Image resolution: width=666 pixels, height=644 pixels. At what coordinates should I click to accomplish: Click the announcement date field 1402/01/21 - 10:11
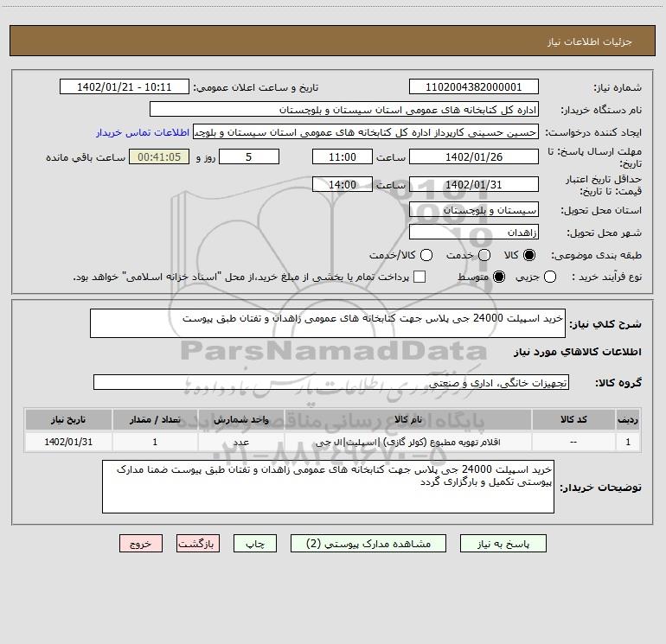click(x=125, y=87)
